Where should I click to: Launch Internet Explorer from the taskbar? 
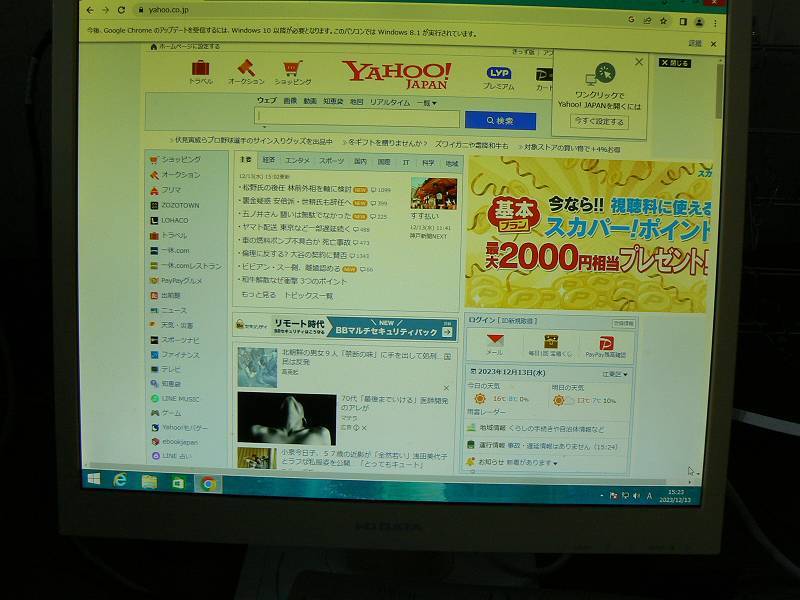120,480
